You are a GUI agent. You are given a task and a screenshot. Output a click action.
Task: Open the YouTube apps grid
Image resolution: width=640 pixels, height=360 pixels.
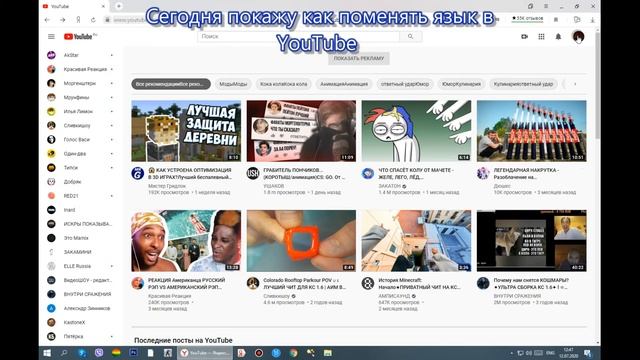tap(541, 36)
